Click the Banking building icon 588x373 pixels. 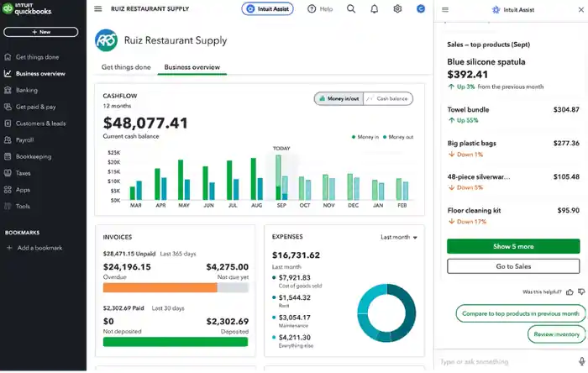click(x=8, y=90)
